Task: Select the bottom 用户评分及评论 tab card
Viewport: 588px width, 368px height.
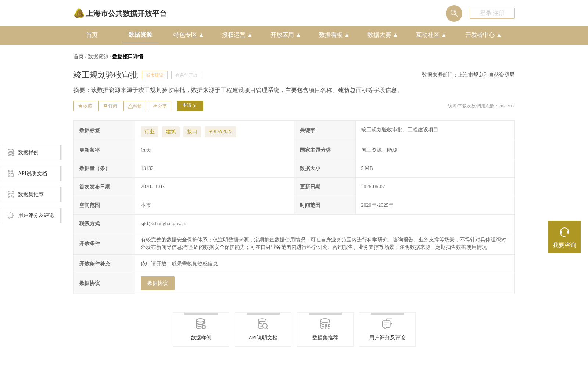Action: coord(387,330)
